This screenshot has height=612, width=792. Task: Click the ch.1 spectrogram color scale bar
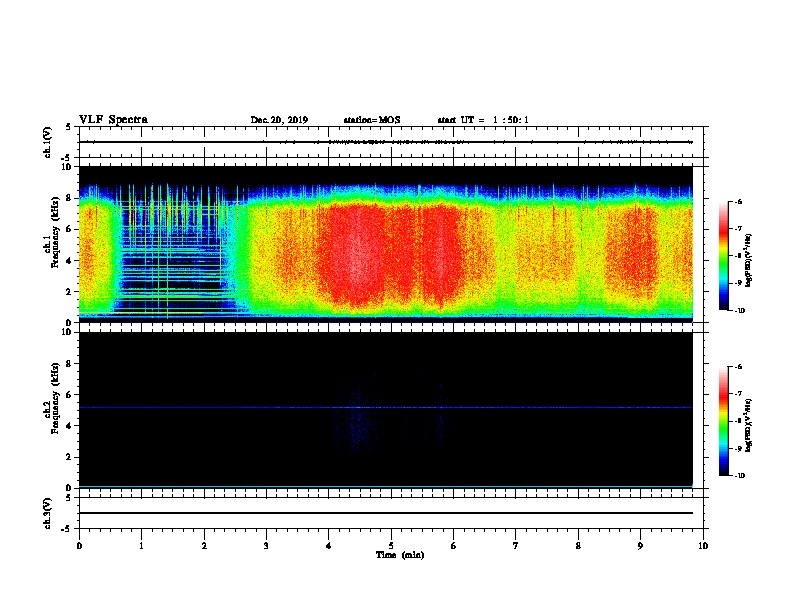[x=723, y=256]
